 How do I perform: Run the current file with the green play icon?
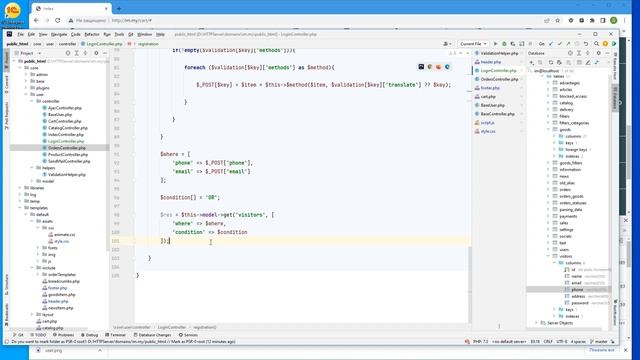click(x=496, y=44)
